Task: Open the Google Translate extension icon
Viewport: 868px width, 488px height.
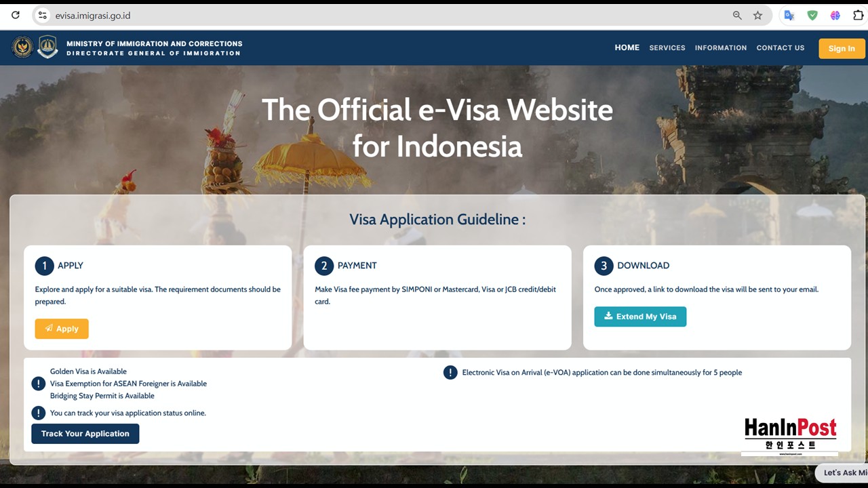Action: [789, 15]
